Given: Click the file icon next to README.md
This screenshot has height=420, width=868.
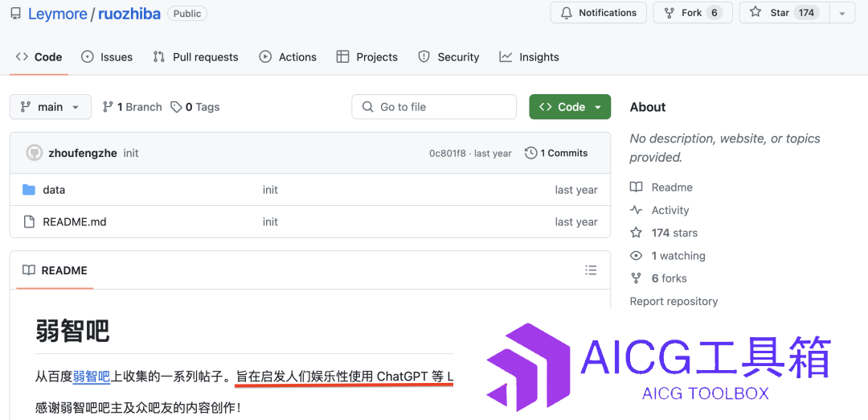Looking at the screenshot, I should 29,222.
